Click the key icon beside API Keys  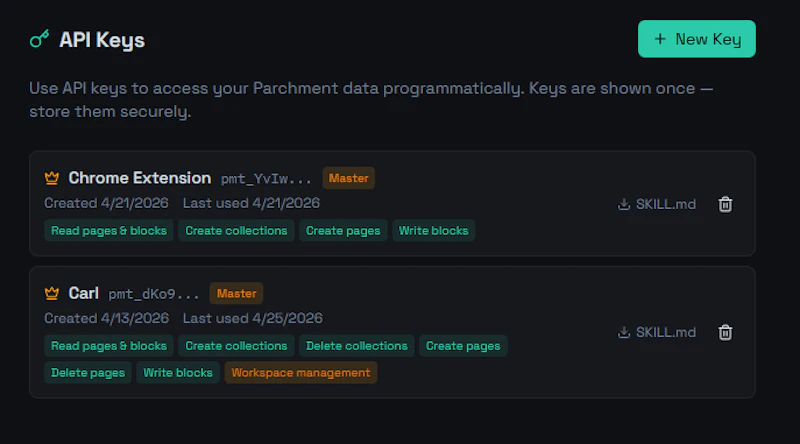(39, 39)
